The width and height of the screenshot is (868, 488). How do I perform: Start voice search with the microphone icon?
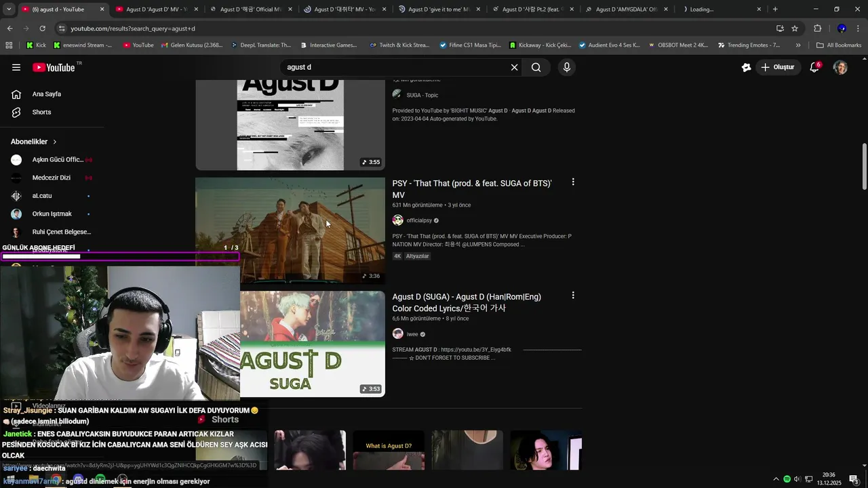click(567, 67)
